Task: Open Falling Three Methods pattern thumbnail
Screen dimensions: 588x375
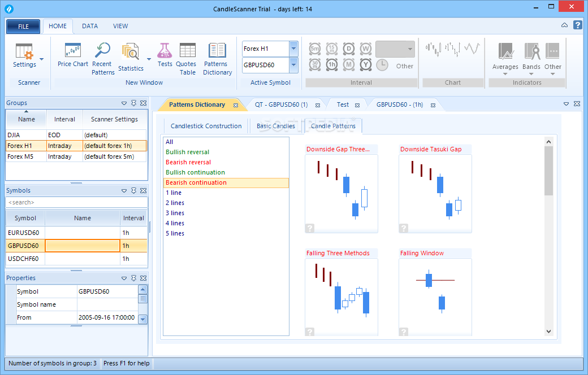Action: [341, 298]
